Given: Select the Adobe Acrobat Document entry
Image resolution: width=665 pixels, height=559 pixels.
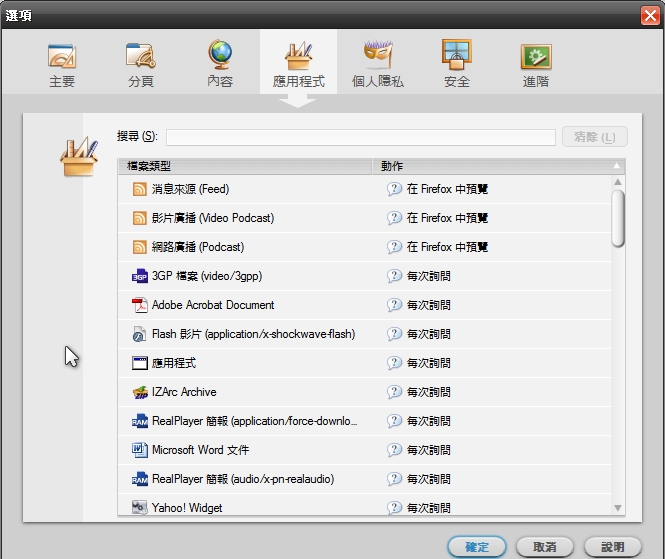Looking at the screenshot, I should click(212, 305).
